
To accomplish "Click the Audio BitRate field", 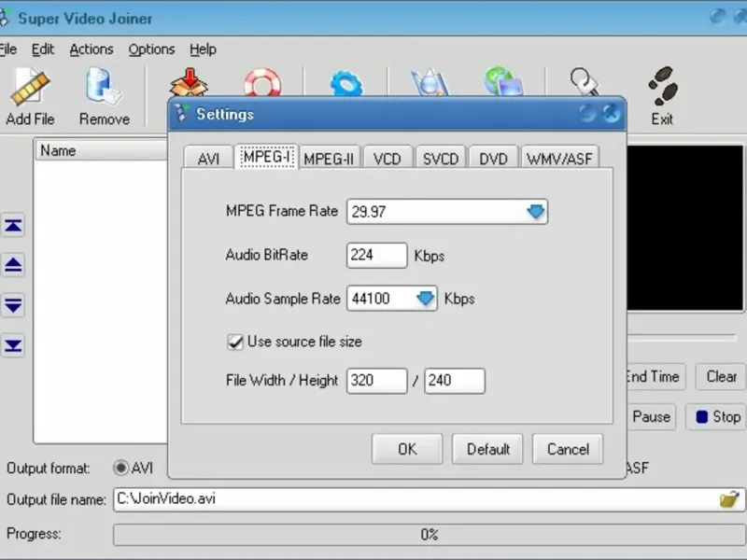I will tap(377, 255).
